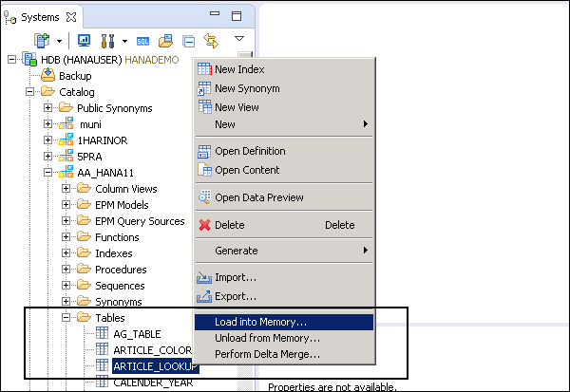Collapse the Catalog folder
Screen dimensions: 570x392
(x=29, y=91)
